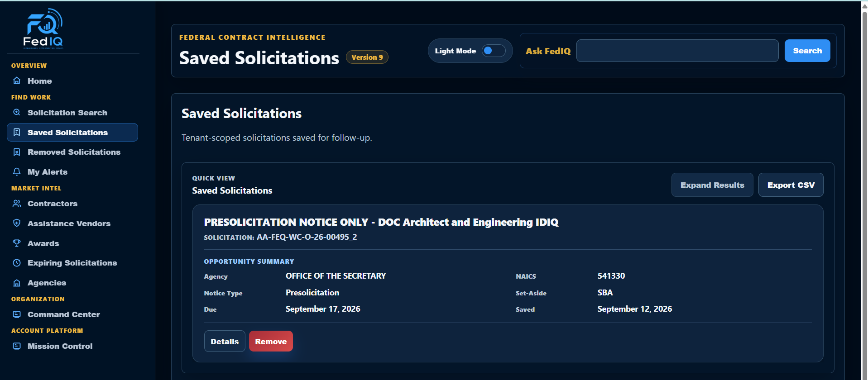The image size is (868, 380).
Task: Navigate to Agencies section
Action: pos(72,283)
